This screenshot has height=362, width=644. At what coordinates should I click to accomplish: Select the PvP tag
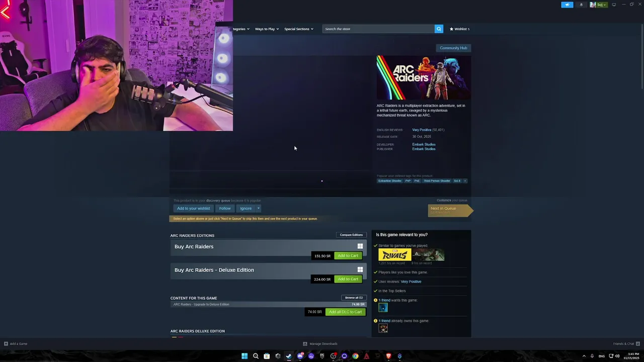click(408, 180)
